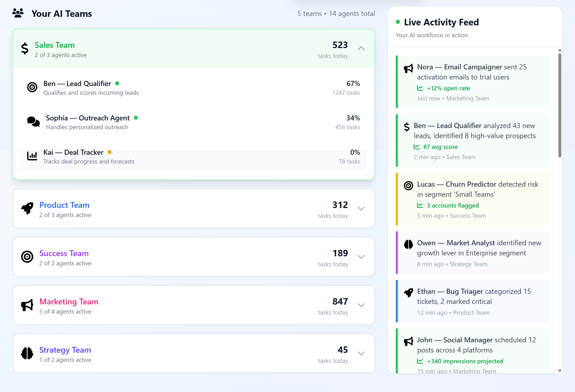This screenshot has width=575, height=392.
Task: Click Ben's green active status dot
Action: pyautogui.click(x=117, y=84)
